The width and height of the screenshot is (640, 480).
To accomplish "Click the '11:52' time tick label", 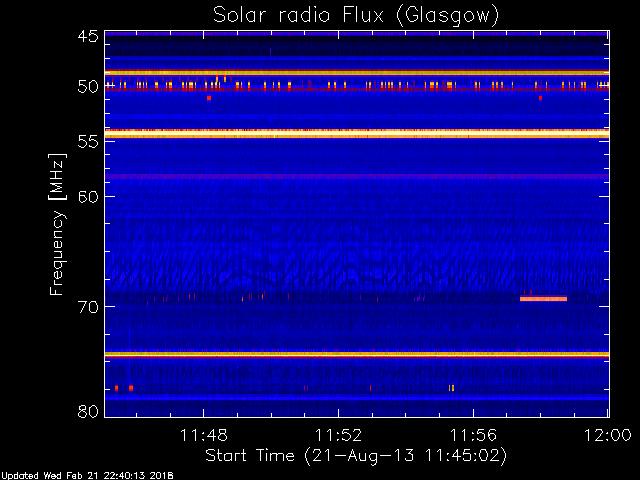I will (338, 435).
